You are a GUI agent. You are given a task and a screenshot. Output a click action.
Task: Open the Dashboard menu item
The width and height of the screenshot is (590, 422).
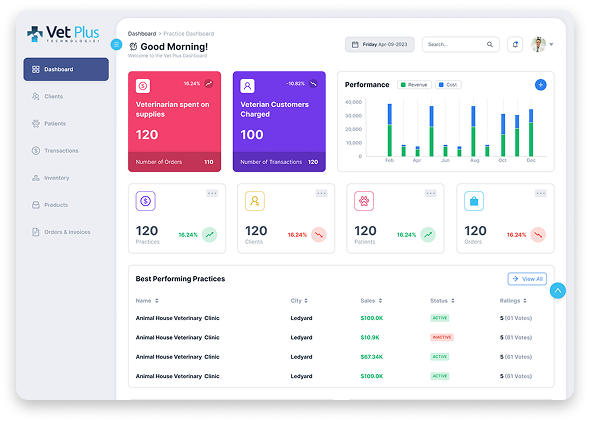click(66, 69)
